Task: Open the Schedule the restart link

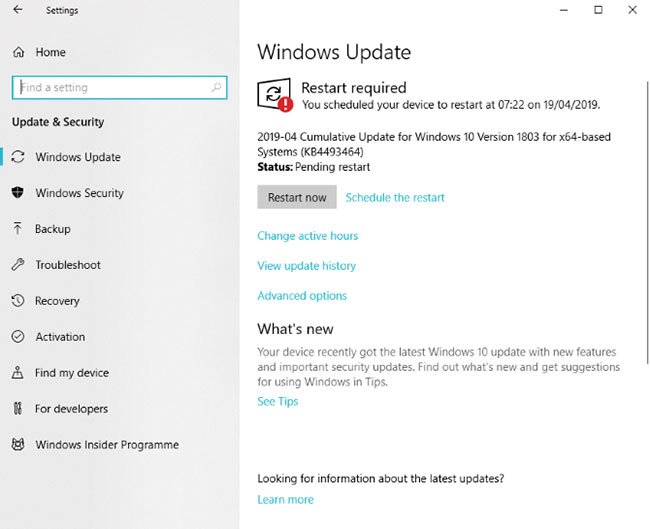Action: (x=395, y=197)
